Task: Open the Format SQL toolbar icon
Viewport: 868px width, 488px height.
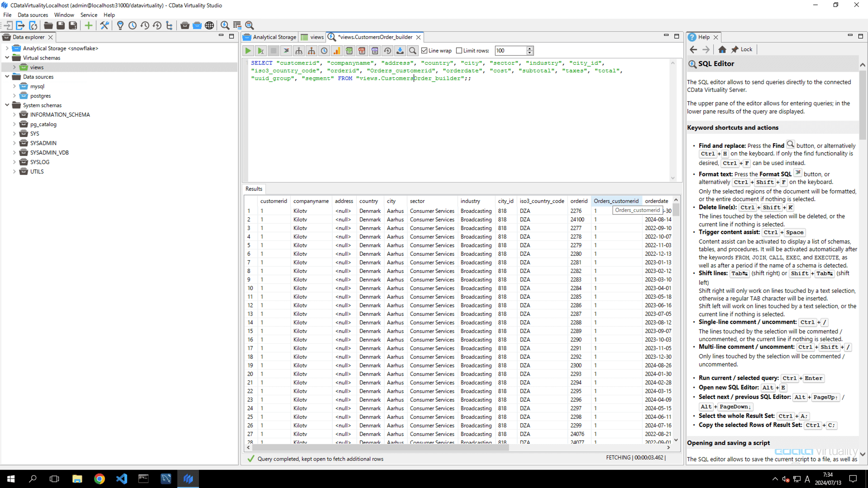Action: click(x=286, y=51)
